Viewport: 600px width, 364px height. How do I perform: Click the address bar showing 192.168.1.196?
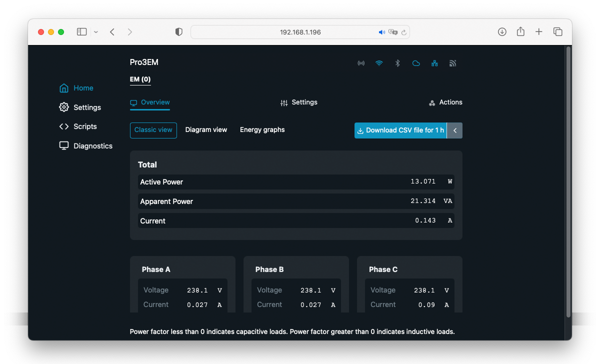[x=300, y=32]
